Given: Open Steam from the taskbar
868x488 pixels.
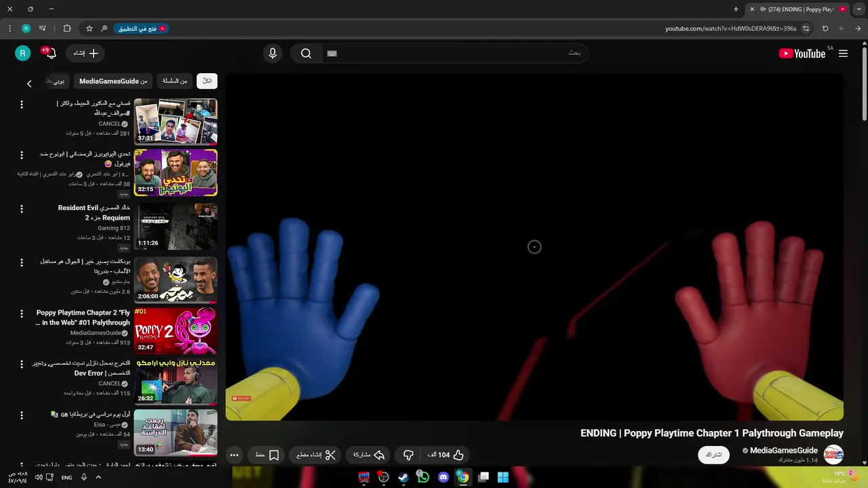Looking at the screenshot, I should (x=403, y=477).
